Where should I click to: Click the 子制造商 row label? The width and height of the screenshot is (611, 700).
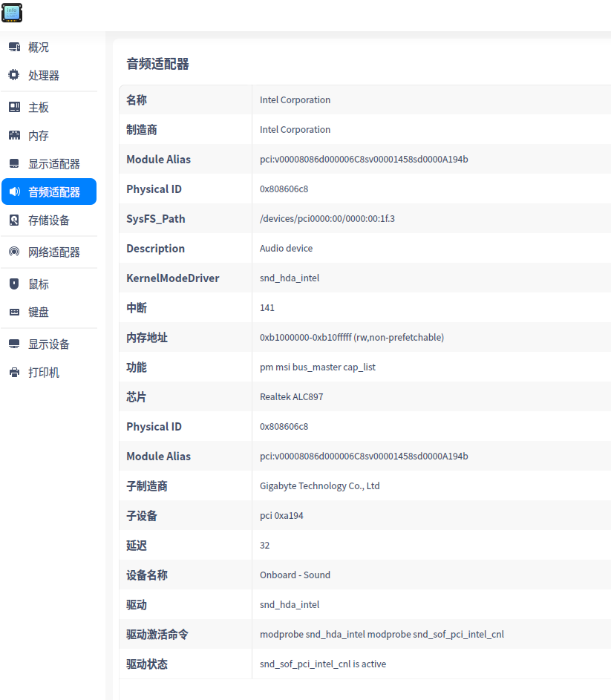[147, 485]
